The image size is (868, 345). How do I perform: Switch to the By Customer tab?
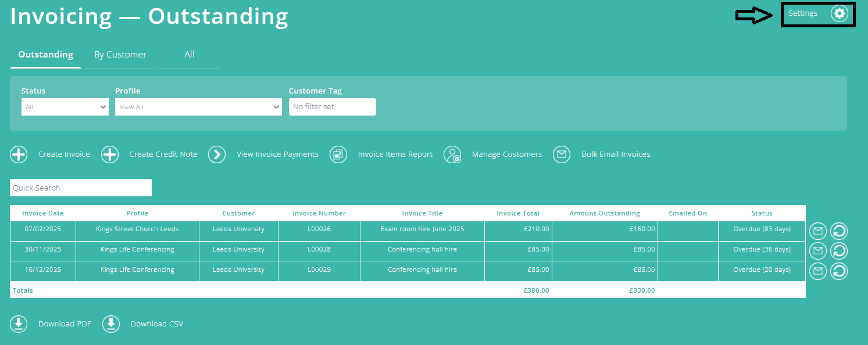click(x=120, y=54)
